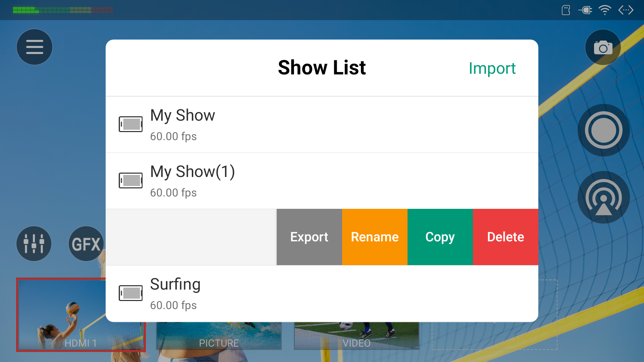Delete the swiped show

point(505,237)
